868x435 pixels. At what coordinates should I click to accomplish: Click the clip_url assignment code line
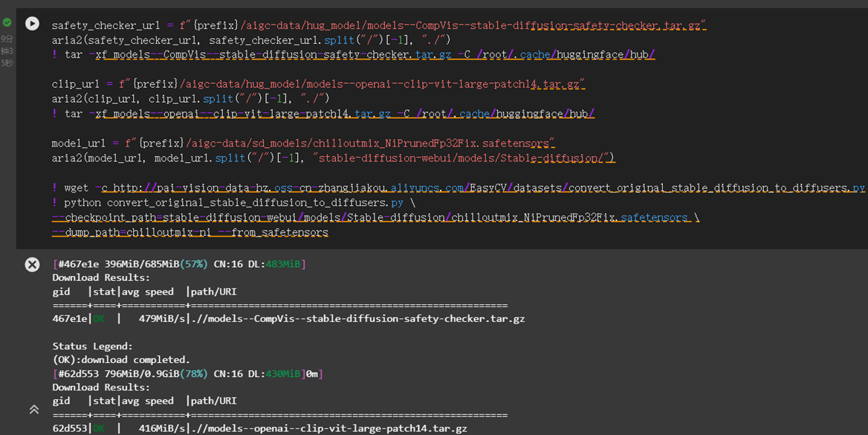[318, 84]
